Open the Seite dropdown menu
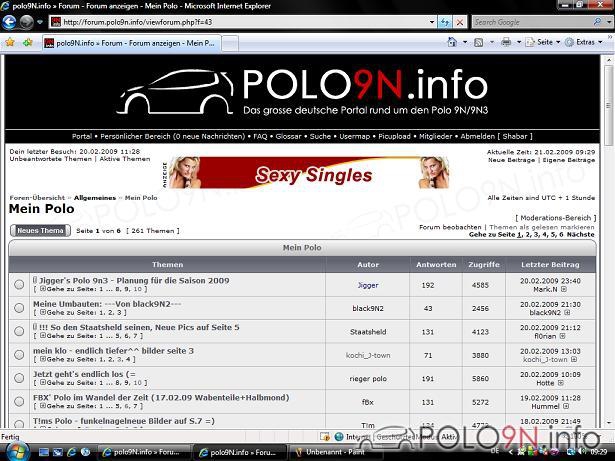This screenshot has height=461, width=615. tap(543, 42)
